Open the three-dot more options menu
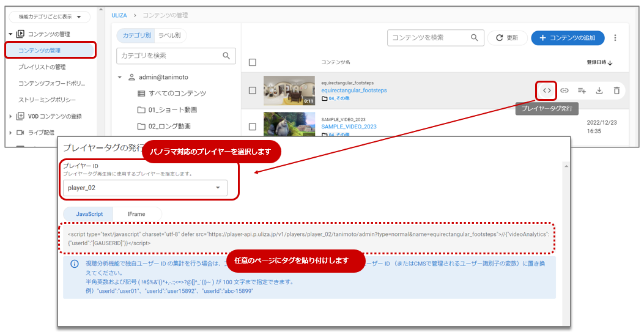Viewport: 644px width, 332px height. pyautogui.click(x=615, y=38)
